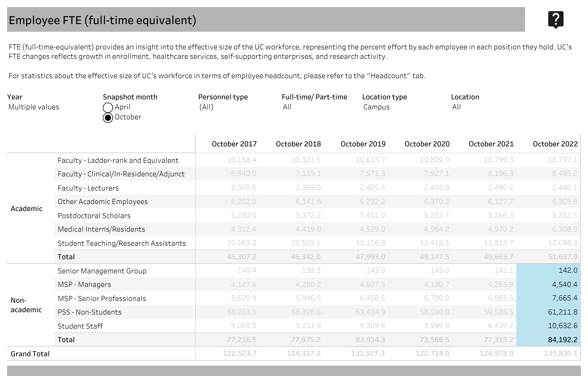Click highlighted Non-academic total 84,192.2
Screen dimensions: 588x376
pos(548,339)
